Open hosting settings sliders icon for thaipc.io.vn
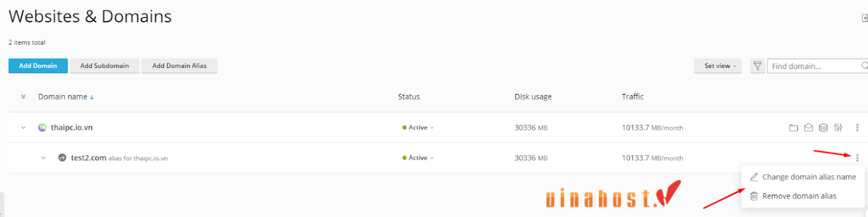This screenshot has width=868, height=217. pyautogui.click(x=838, y=128)
